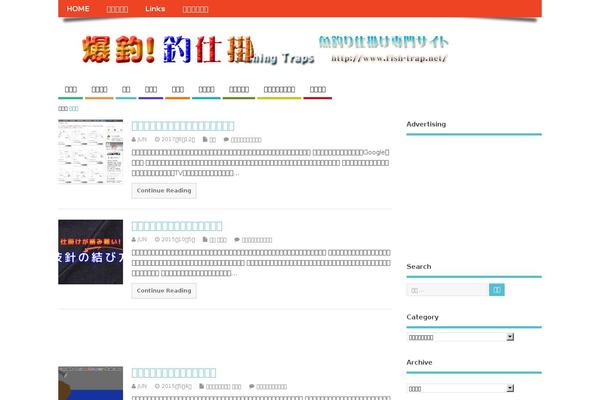Select the category tab with purple underline
The width and height of the screenshot is (600, 400).
(x=151, y=90)
